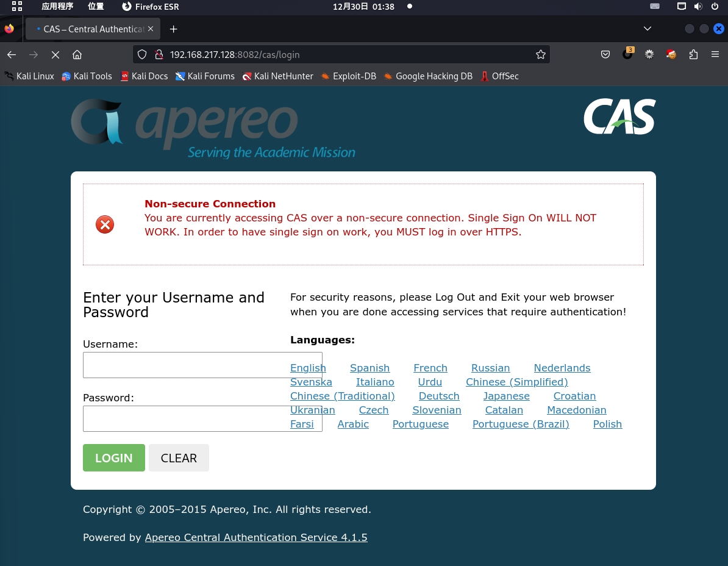Click the volume icon in the system tray

pos(698,7)
